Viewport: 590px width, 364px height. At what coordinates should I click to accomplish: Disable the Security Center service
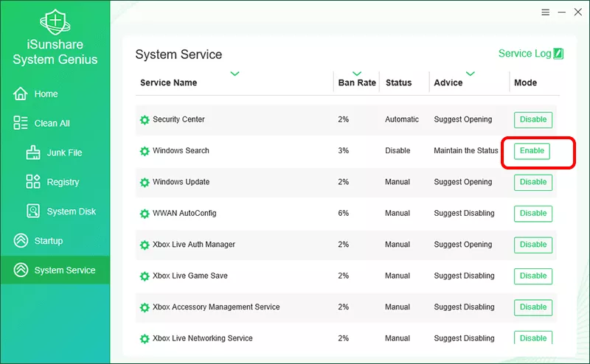click(x=532, y=119)
